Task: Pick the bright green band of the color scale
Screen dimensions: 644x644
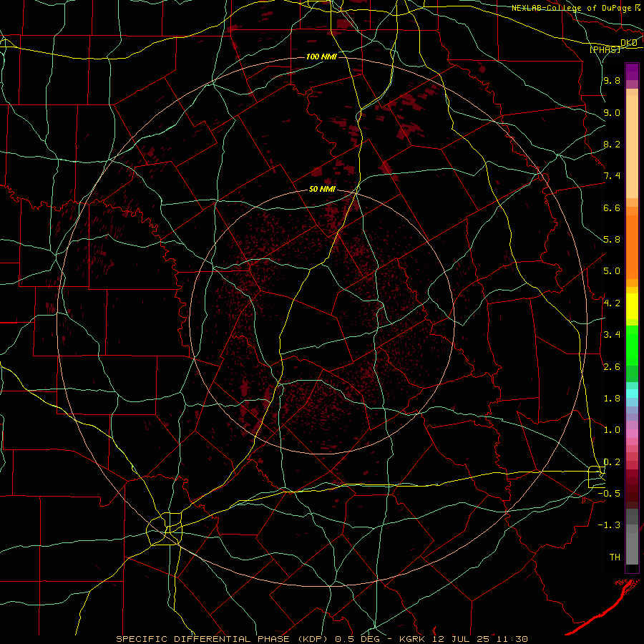Action: pos(632,345)
